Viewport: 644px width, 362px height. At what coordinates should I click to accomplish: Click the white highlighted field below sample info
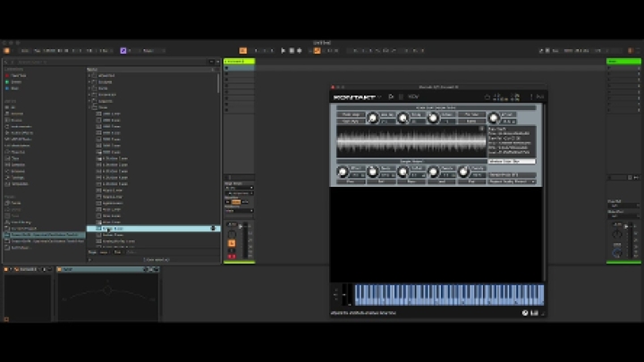[512, 161]
